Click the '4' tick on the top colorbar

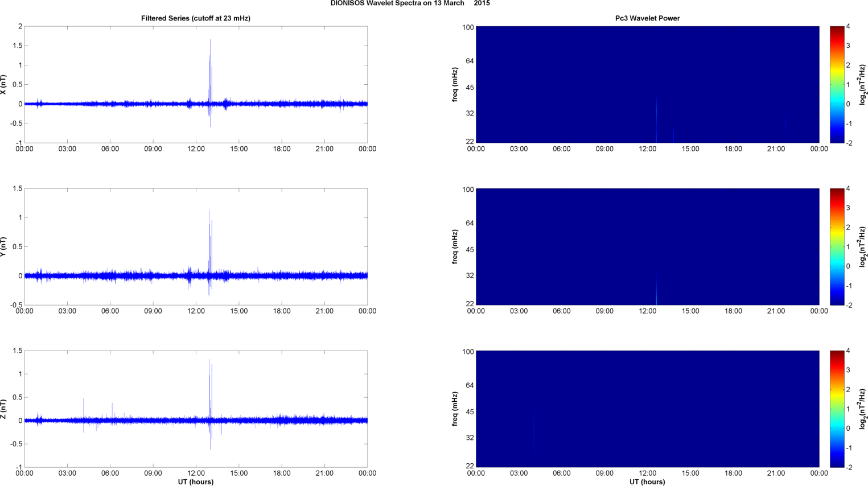coord(848,27)
